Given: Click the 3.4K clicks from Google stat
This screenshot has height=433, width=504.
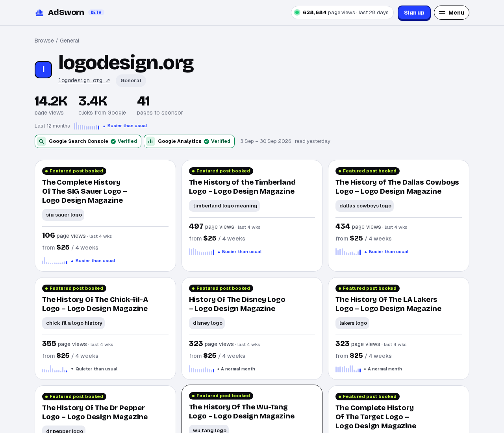Looking at the screenshot, I should (x=102, y=105).
